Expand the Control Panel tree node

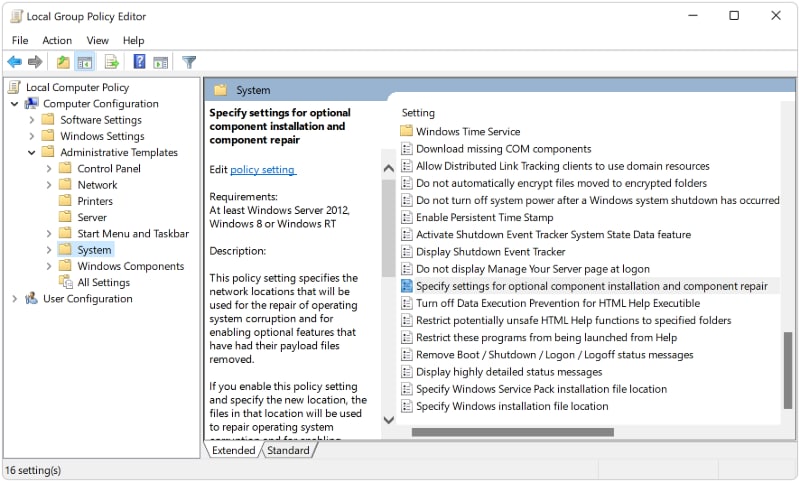pyautogui.click(x=48, y=169)
